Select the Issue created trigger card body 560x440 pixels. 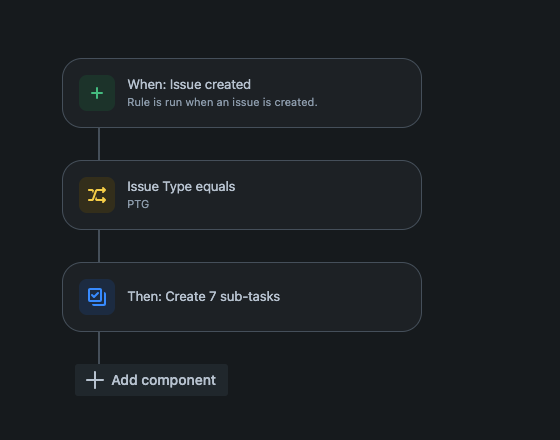242,93
